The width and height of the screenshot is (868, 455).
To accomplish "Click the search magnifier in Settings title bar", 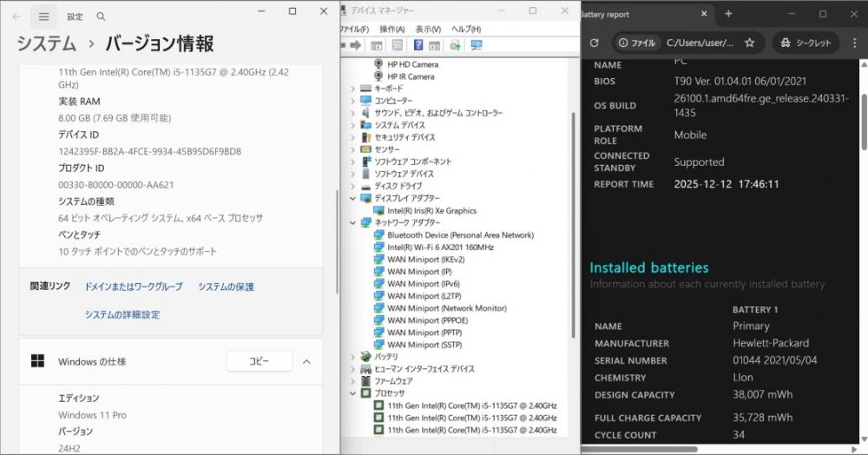I will click(101, 16).
